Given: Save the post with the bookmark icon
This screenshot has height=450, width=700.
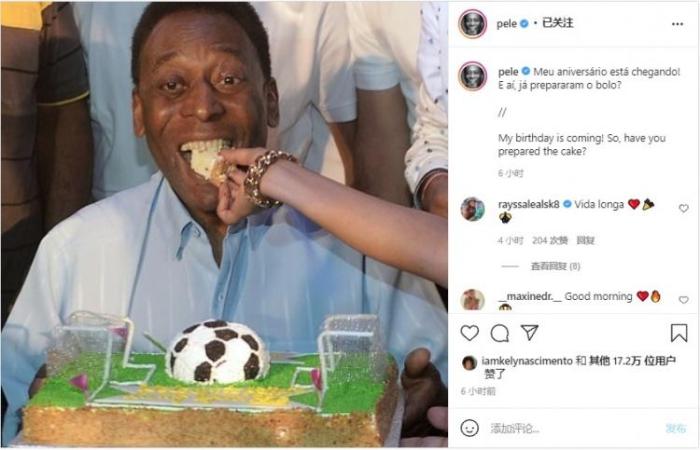Looking at the screenshot, I should pyautogui.click(x=679, y=333).
